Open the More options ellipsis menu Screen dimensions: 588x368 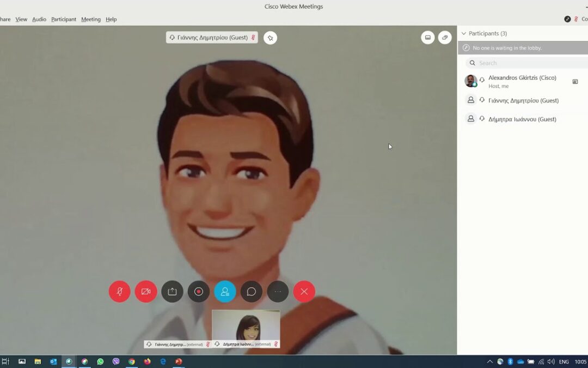278,292
